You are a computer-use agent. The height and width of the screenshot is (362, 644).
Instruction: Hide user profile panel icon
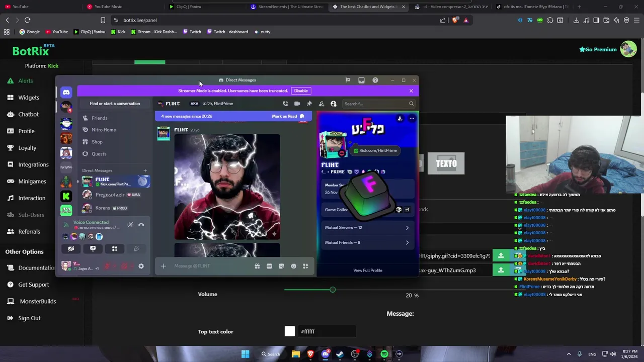pos(333,104)
